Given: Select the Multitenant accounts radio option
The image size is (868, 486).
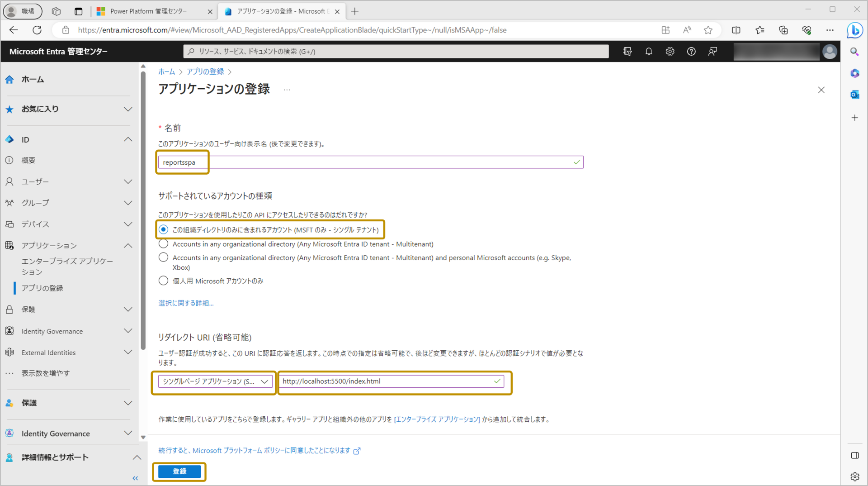Looking at the screenshot, I should [163, 243].
